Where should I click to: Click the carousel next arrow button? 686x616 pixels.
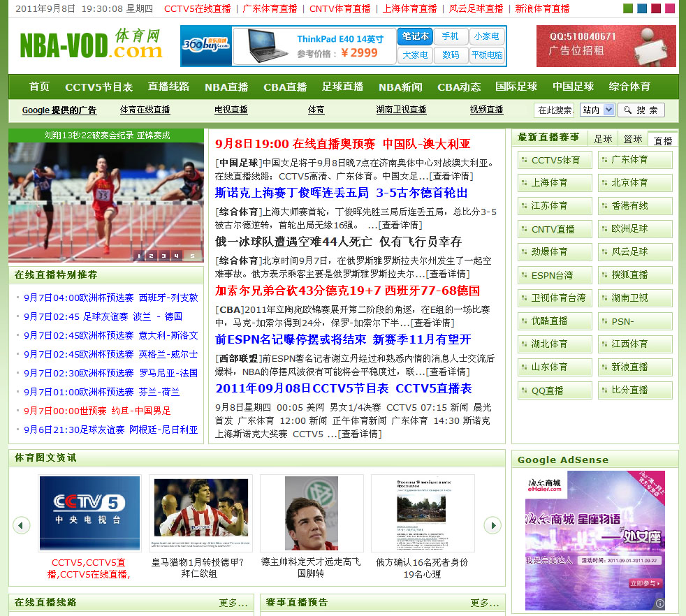click(492, 525)
